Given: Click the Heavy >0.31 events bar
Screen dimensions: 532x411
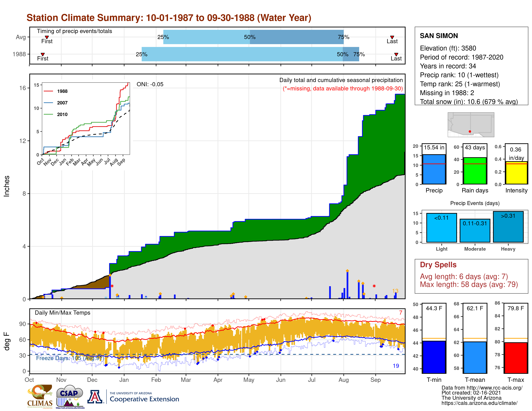Looking at the screenshot, I should coord(508,227).
